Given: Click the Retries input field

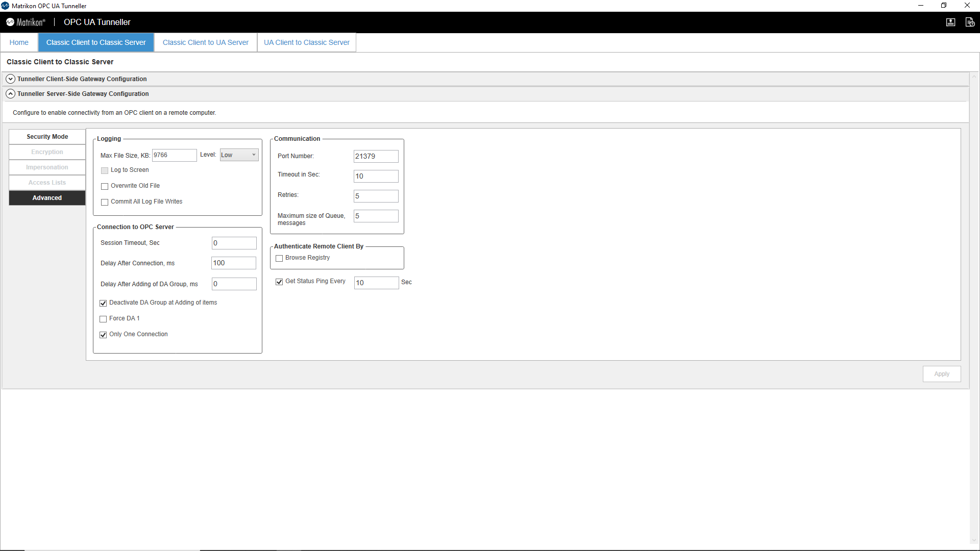Looking at the screenshot, I should pyautogui.click(x=376, y=196).
